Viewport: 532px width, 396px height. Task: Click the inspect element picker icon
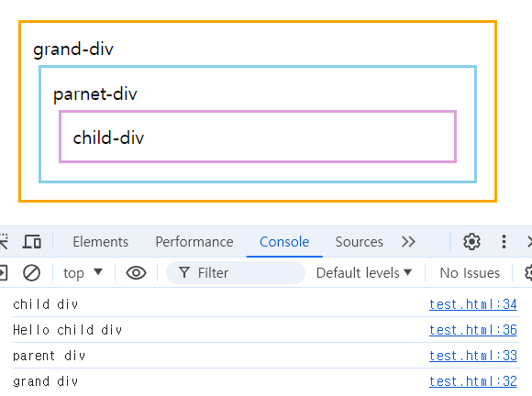point(4,242)
